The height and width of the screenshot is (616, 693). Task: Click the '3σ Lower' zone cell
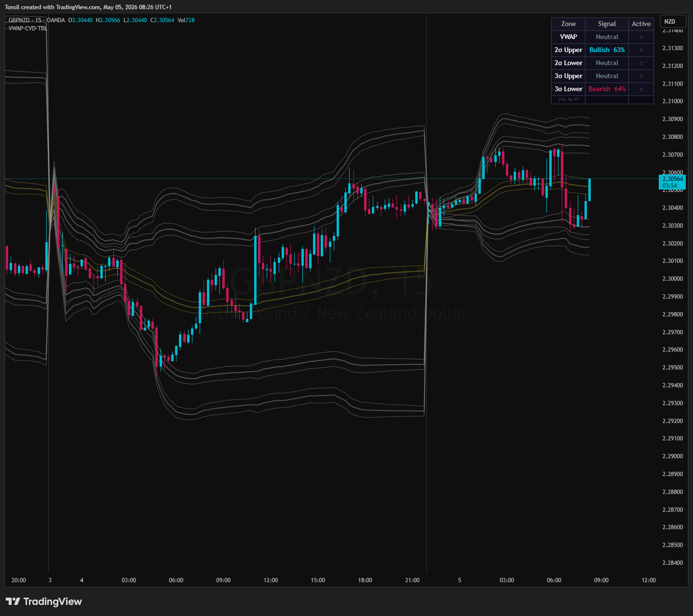tap(569, 89)
